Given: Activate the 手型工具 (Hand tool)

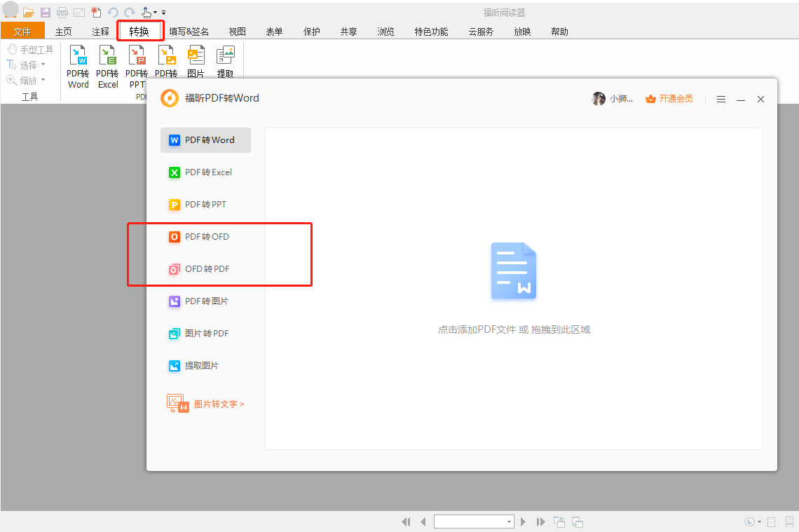Looking at the screenshot, I should coord(30,48).
